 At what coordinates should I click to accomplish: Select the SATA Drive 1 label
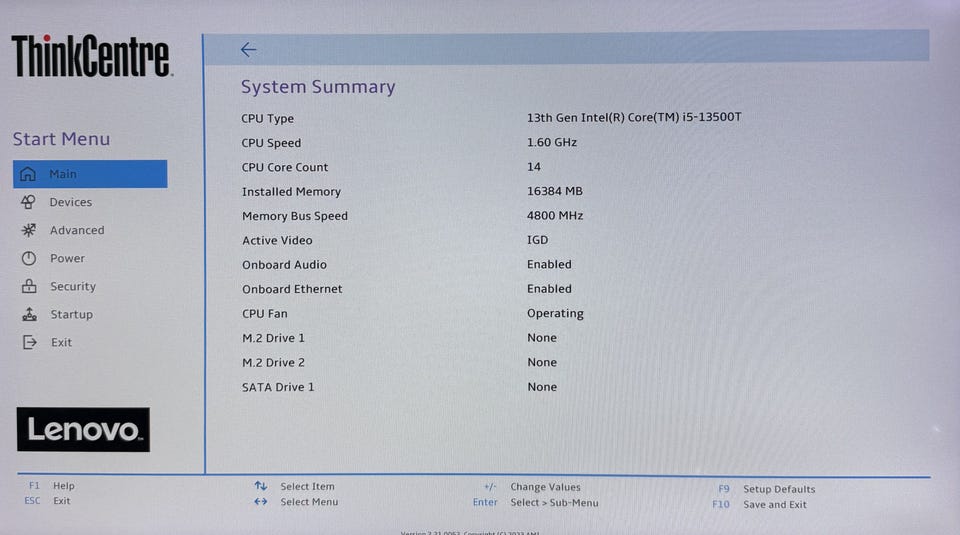pos(278,387)
